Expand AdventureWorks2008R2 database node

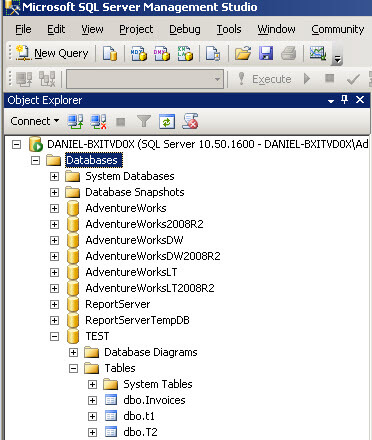pyautogui.click(x=54, y=224)
